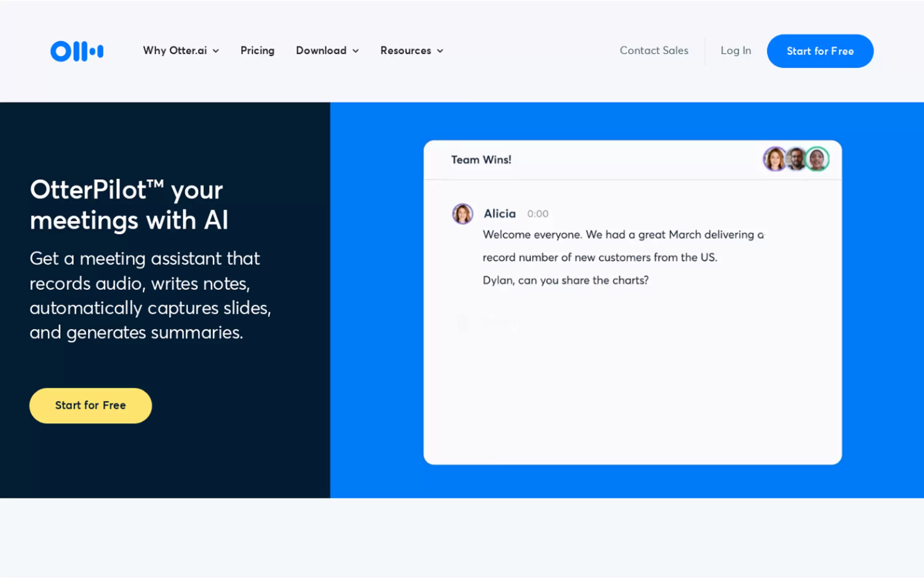Expand the Resources menu chevron

pyautogui.click(x=440, y=51)
